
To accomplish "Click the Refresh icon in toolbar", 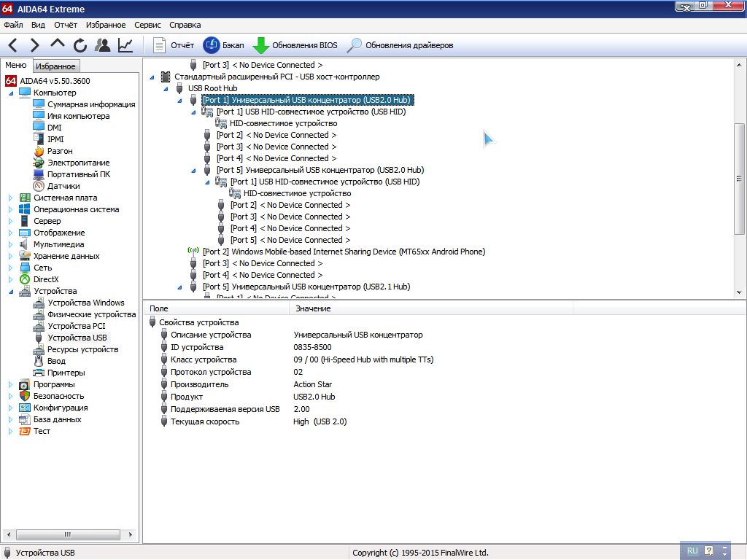I will click(80, 45).
